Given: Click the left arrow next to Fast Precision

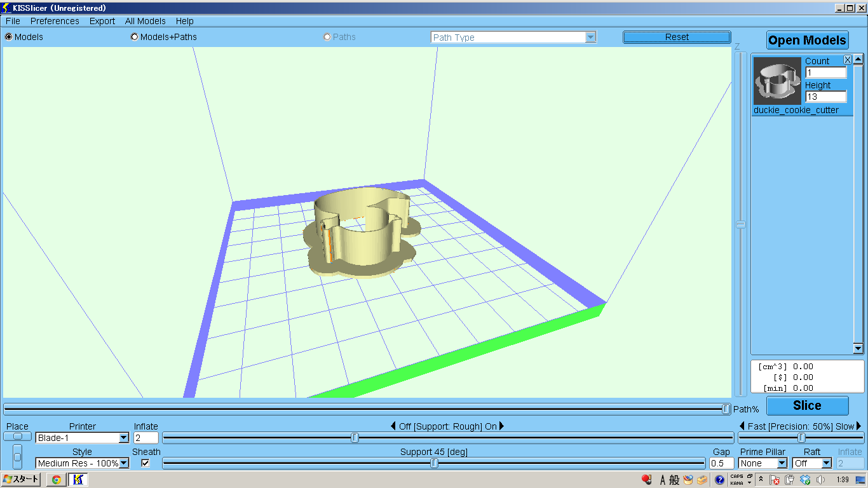Looking at the screenshot, I should click(742, 426).
